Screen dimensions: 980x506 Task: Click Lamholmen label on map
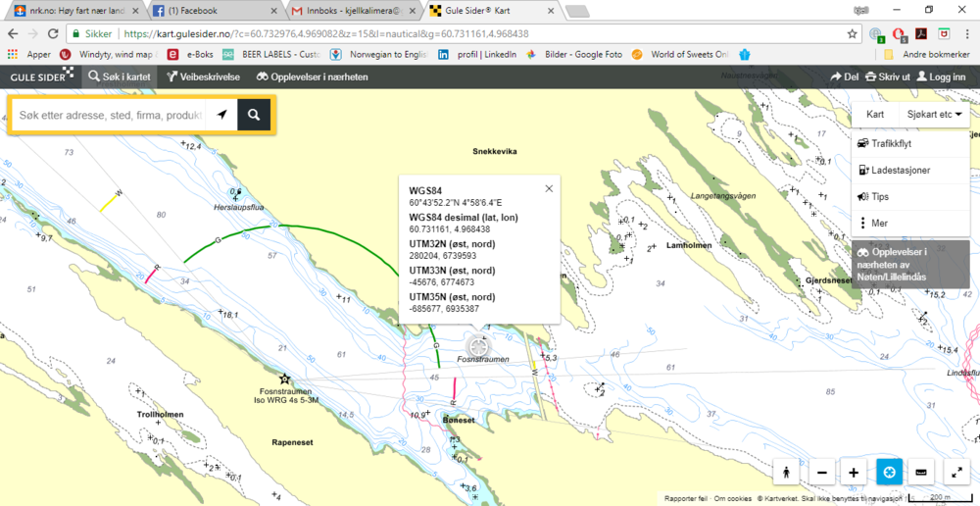[x=689, y=246]
